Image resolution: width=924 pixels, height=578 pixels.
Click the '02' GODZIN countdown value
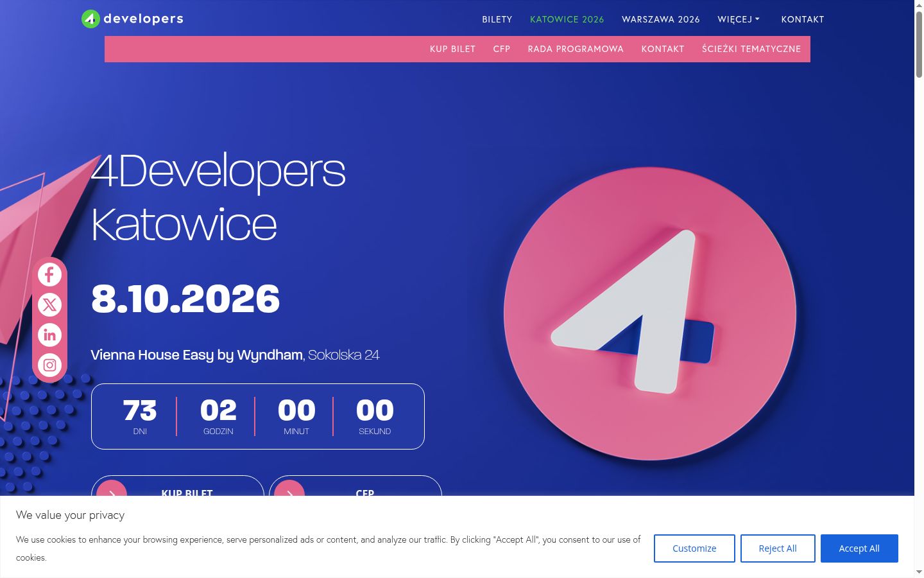click(x=218, y=410)
